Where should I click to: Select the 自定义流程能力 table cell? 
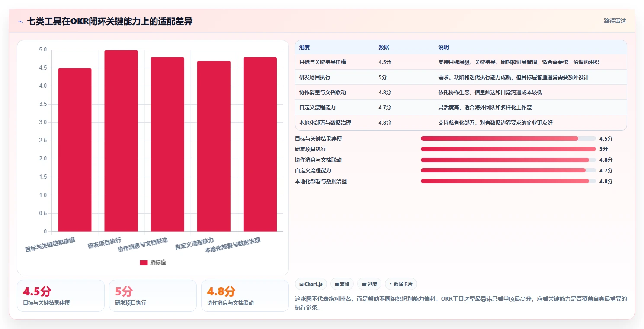(317, 108)
